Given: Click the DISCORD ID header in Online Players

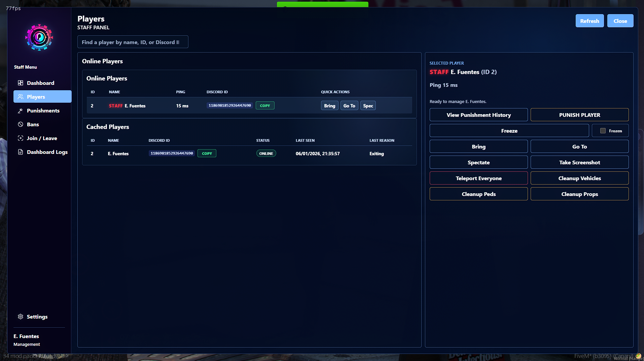Looking at the screenshot, I should (217, 92).
